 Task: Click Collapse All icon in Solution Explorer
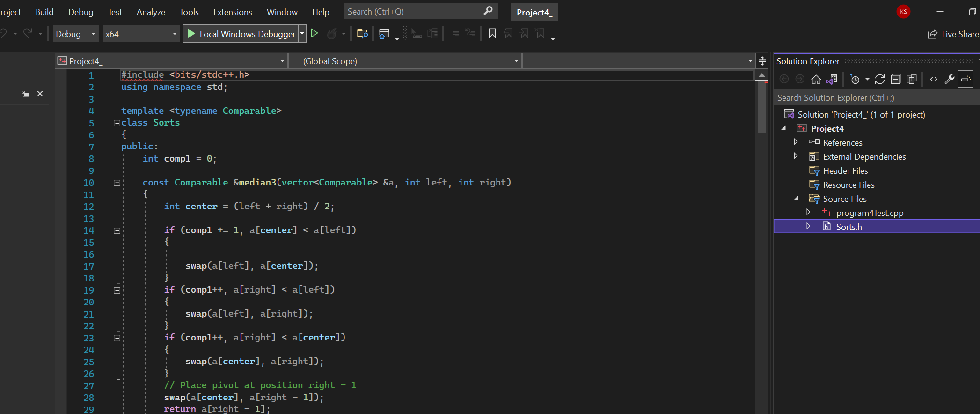pyautogui.click(x=895, y=80)
